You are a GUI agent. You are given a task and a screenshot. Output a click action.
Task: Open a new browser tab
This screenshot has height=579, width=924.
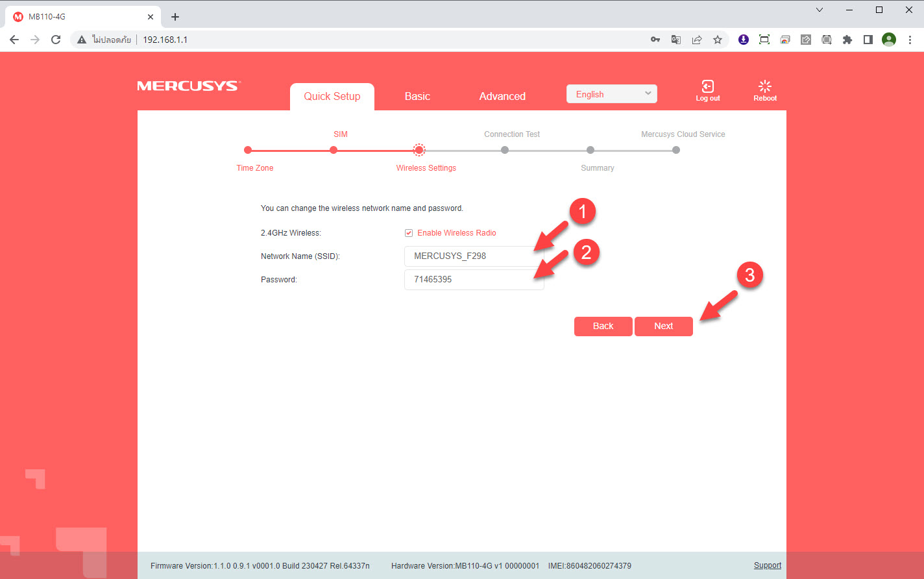[175, 17]
